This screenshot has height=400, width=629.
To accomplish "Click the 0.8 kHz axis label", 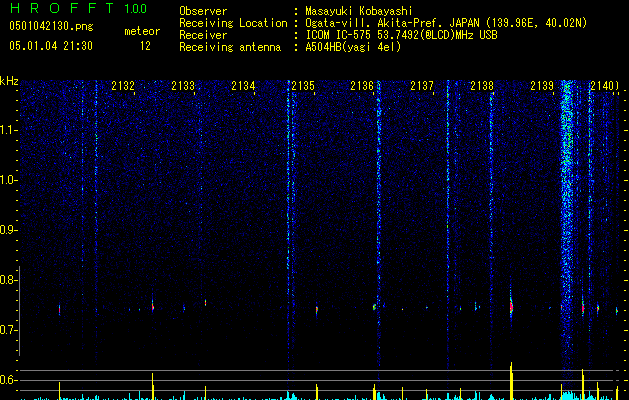I will tap(8, 280).
